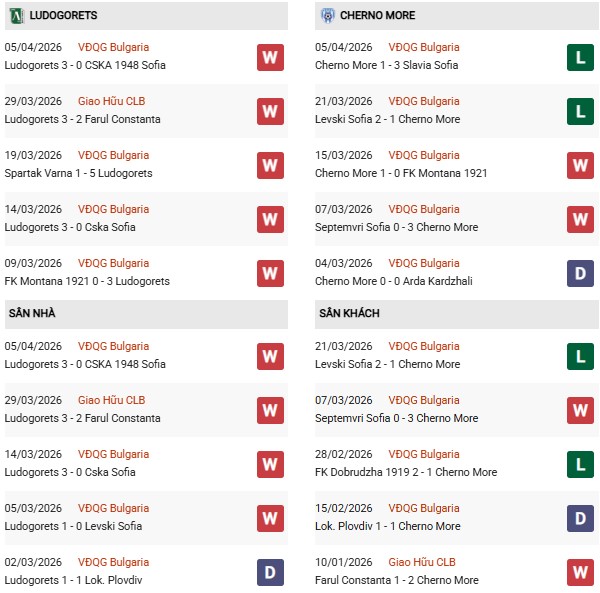Click D badge for Lok. Plovdiv 1-1 Cherno More
This screenshot has height=593, width=600.
point(580,518)
